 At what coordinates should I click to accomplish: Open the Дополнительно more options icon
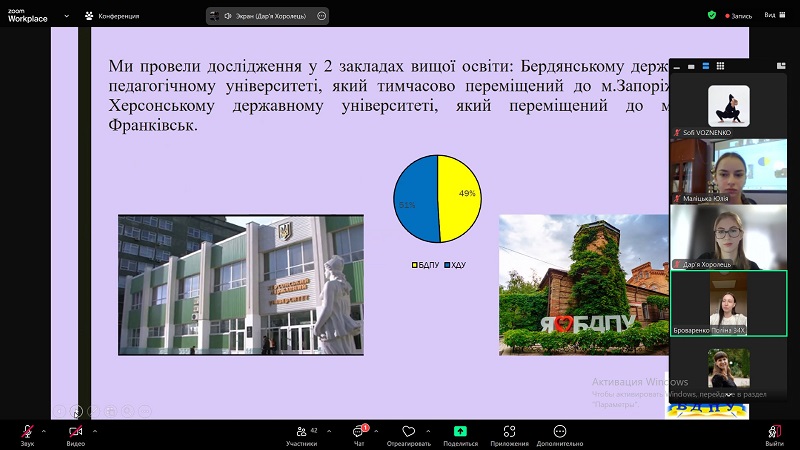[560, 432]
